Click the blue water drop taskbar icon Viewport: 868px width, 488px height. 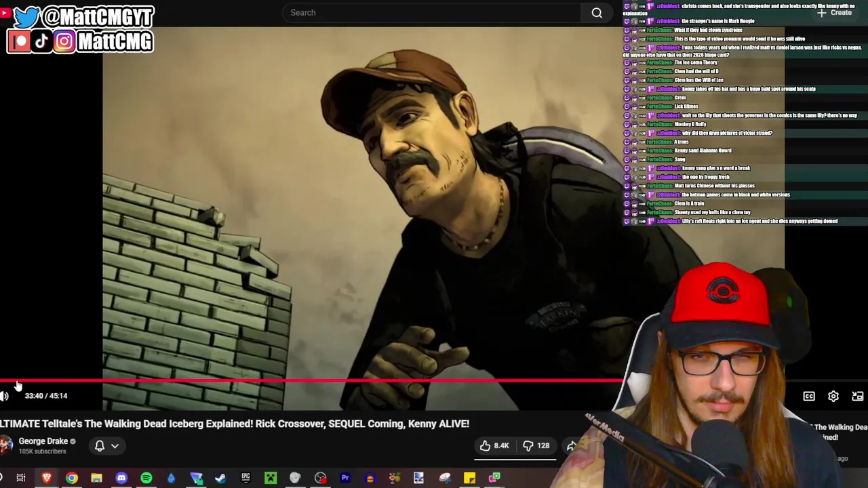(171, 478)
